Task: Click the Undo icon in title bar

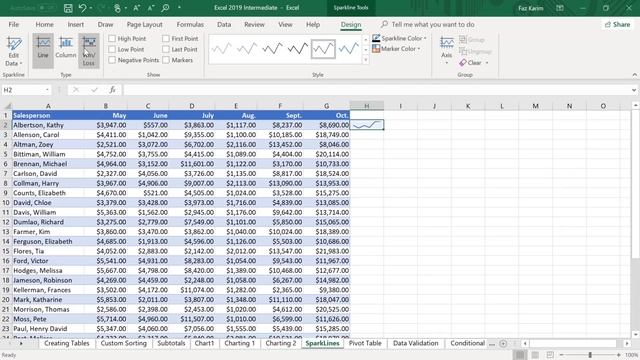Action: click(x=83, y=8)
